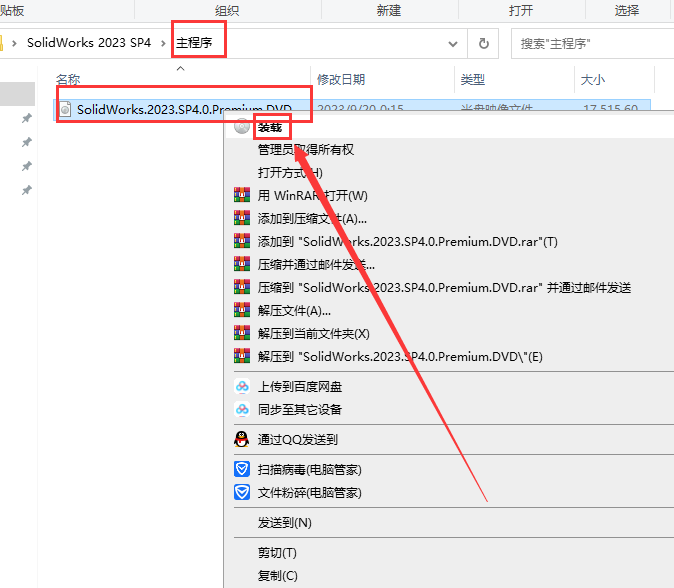Select 解压文件(A)... entry
The height and width of the screenshot is (588, 674).
[x=294, y=310]
